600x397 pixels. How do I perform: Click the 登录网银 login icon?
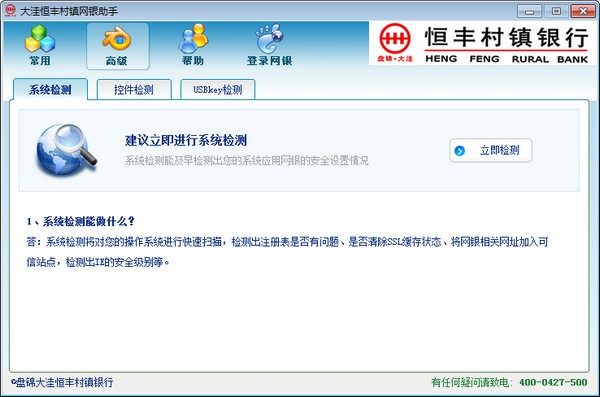click(x=269, y=46)
